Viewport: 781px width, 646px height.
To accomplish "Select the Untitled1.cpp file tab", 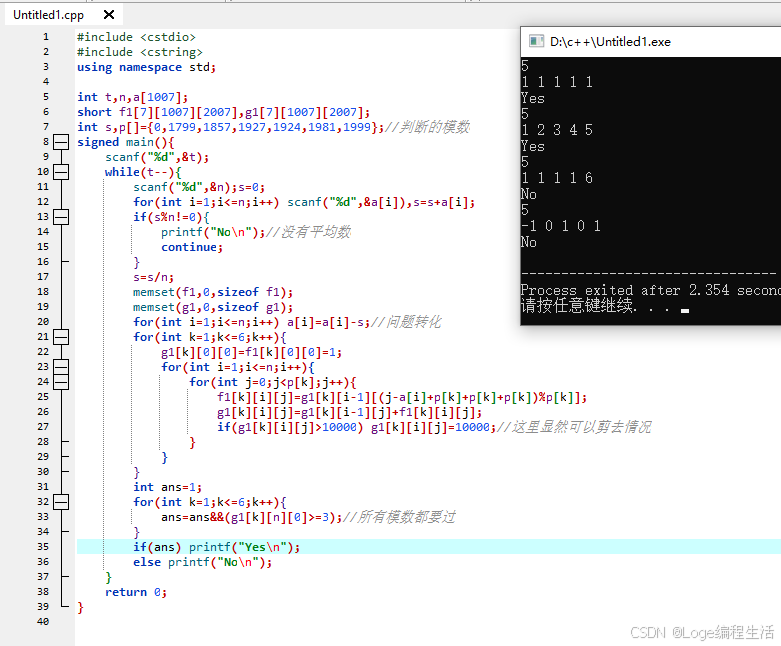I will point(48,15).
